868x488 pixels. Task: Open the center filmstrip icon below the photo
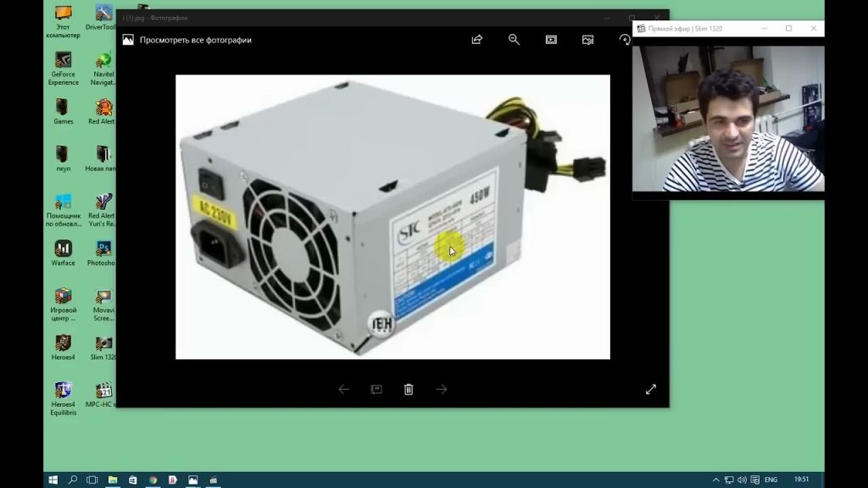(376, 390)
